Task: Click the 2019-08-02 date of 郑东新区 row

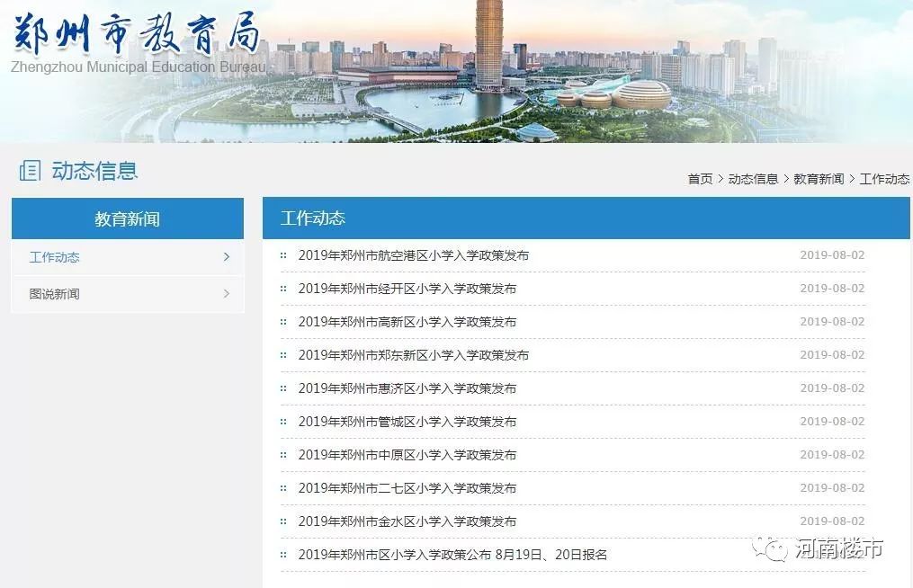Action: (x=832, y=354)
